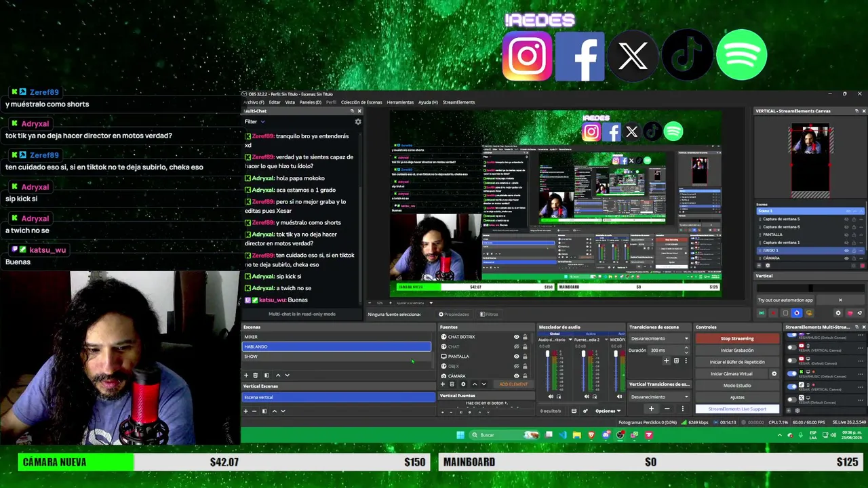Move selected scene up in Escenas
This screenshot has width=868, height=488.
click(x=277, y=375)
